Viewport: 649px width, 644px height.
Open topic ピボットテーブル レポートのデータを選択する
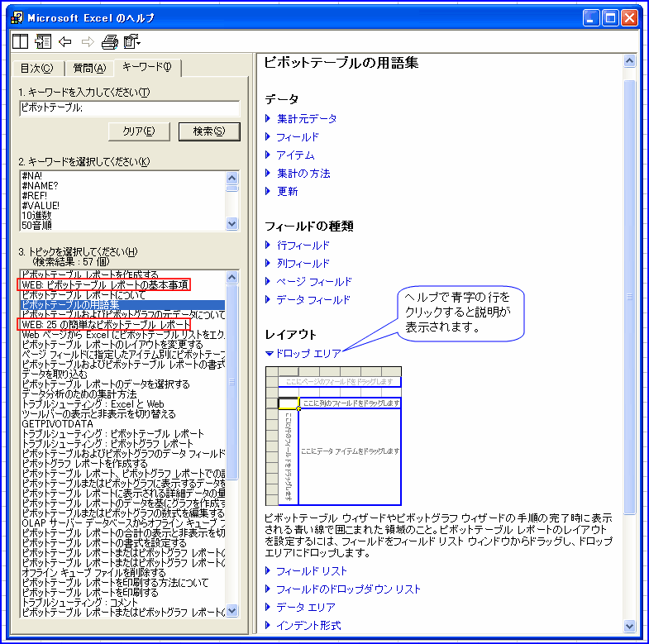(106, 384)
